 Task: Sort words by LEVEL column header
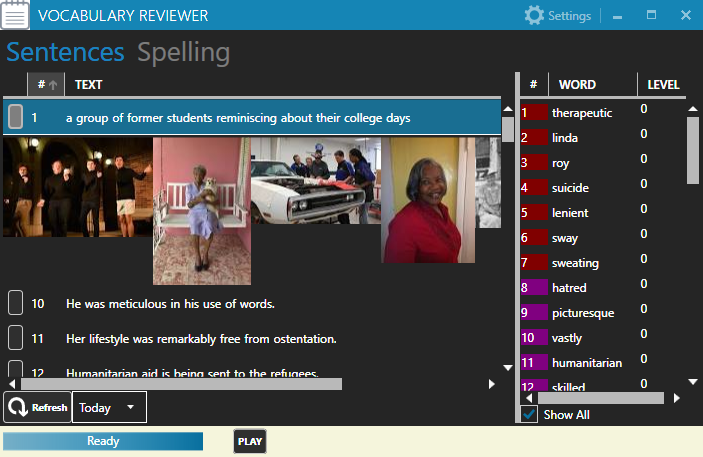click(663, 85)
